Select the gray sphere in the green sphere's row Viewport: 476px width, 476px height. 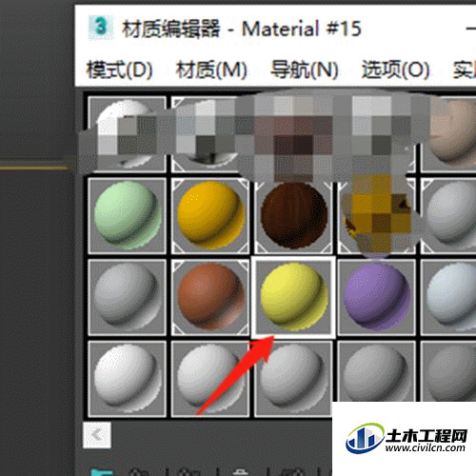click(448, 216)
